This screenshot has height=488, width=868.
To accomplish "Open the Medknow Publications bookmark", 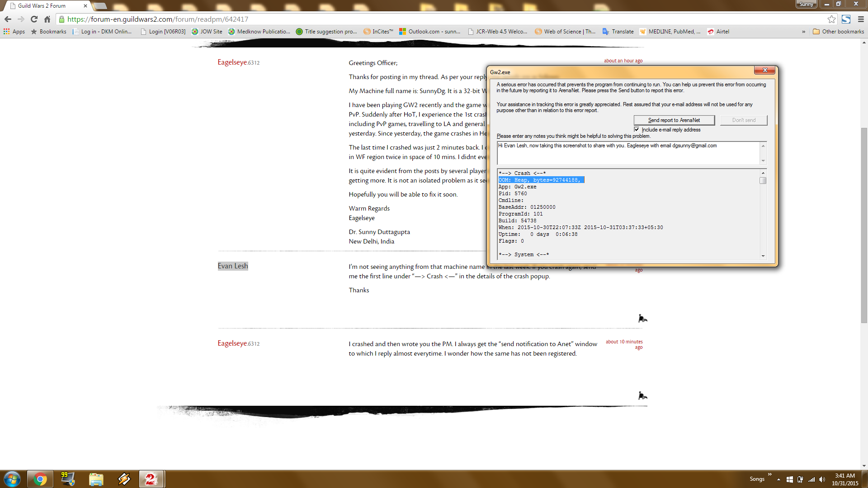I will coord(259,32).
